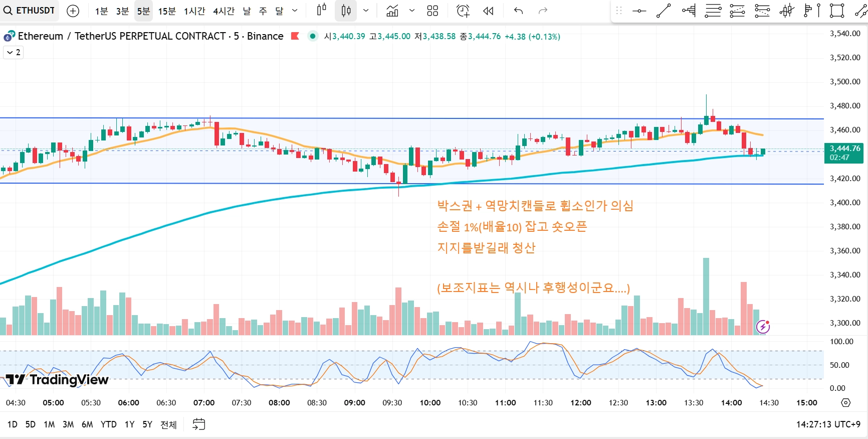Set date range to 6M
Image resolution: width=868 pixels, height=439 pixels.
pyautogui.click(x=87, y=424)
